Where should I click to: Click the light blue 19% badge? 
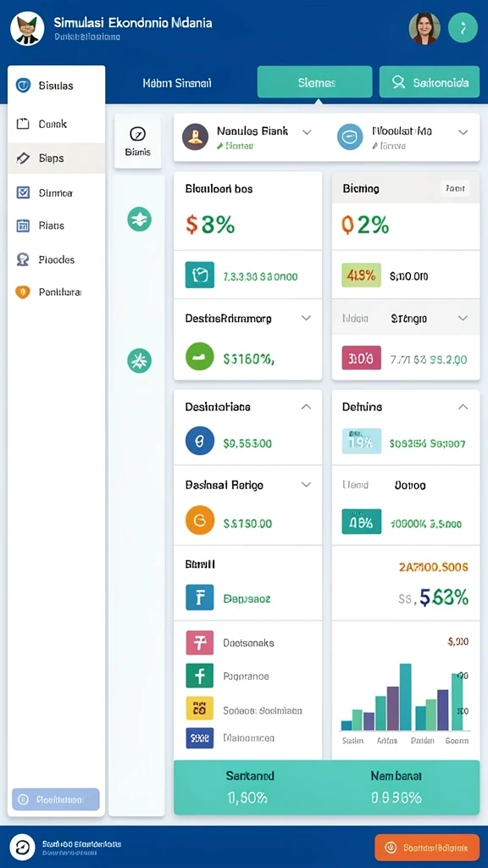pyautogui.click(x=362, y=441)
